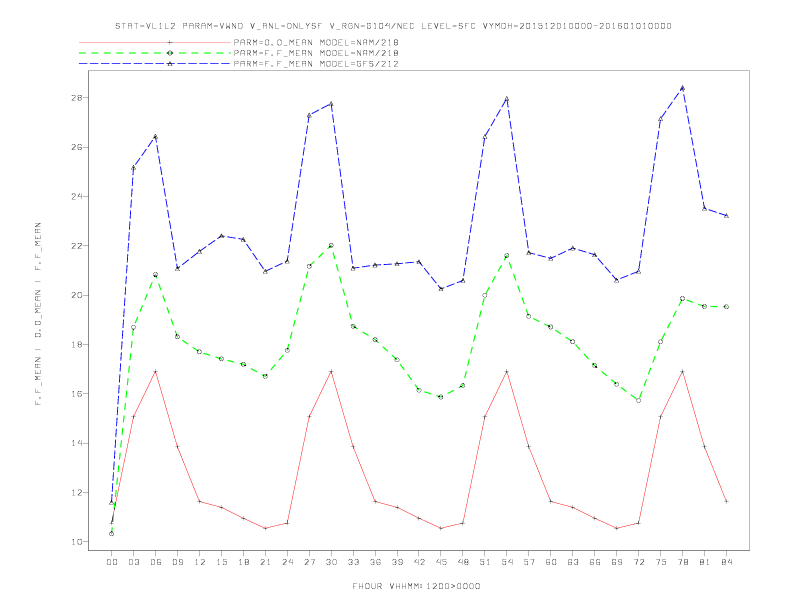Viewport: 792px width, 612px height.
Task: Click red observed plus marker at hour 84
Action: point(726,501)
